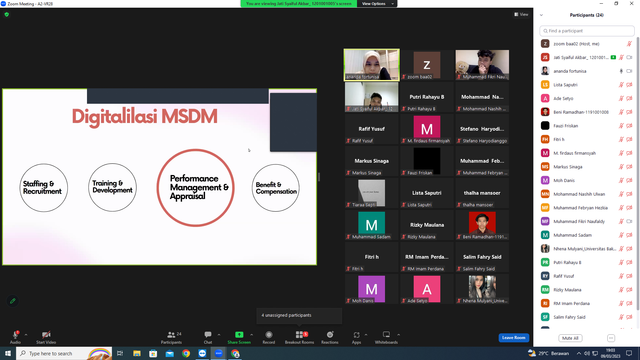Toggle video for ananda fortunisa in list
This screenshot has height=360, width=640.
click(x=629, y=71)
